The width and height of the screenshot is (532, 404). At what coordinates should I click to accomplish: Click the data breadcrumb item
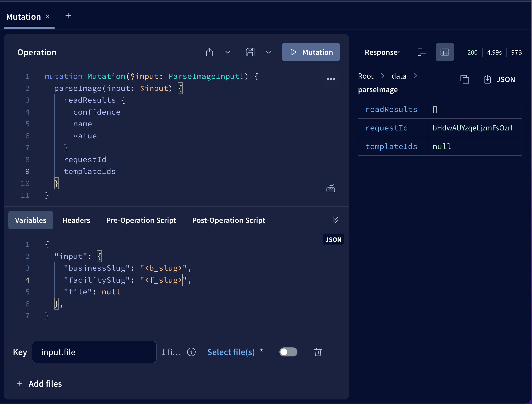(x=398, y=76)
